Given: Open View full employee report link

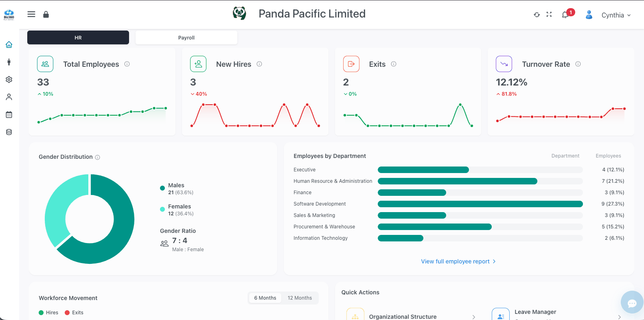Looking at the screenshot, I should pos(458,261).
